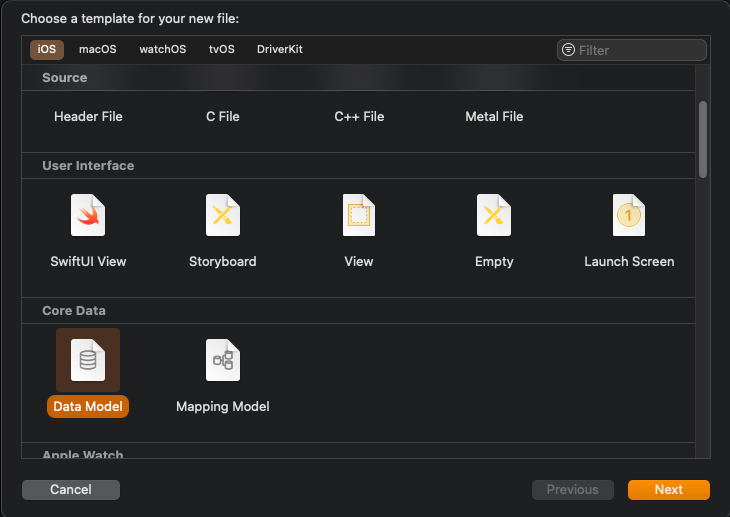Choose the Storyboard template icon
730x517 pixels.
click(223, 215)
